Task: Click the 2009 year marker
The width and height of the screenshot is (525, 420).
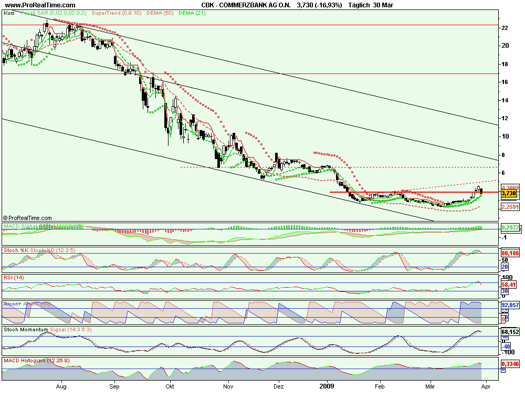Action: click(x=327, y=386)
